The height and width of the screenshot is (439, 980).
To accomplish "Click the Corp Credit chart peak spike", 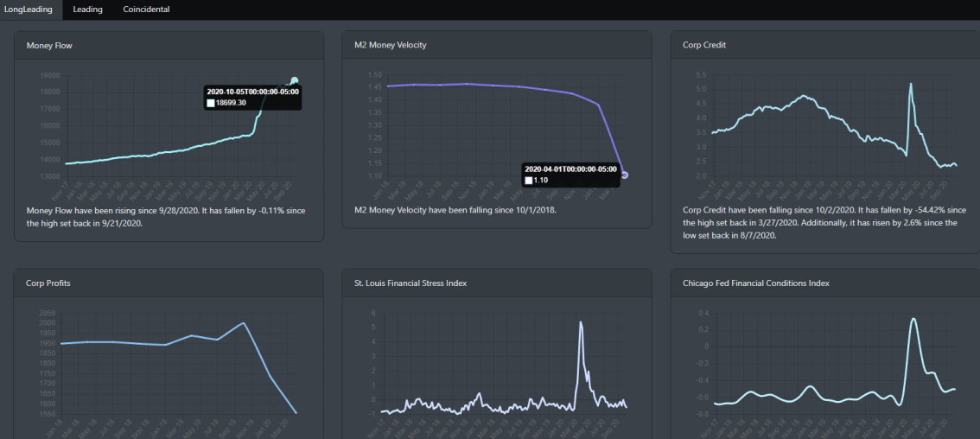I will tap(910, 84).
